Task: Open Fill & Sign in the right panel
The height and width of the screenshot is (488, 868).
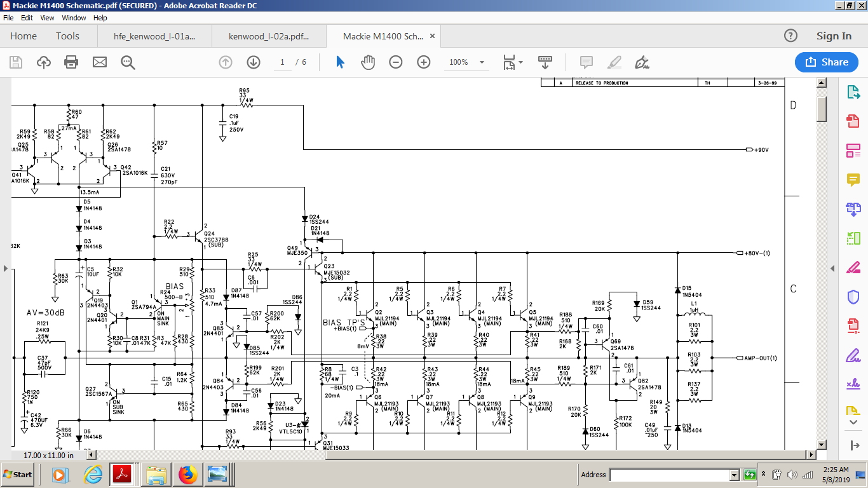Action: coord(853,355)
